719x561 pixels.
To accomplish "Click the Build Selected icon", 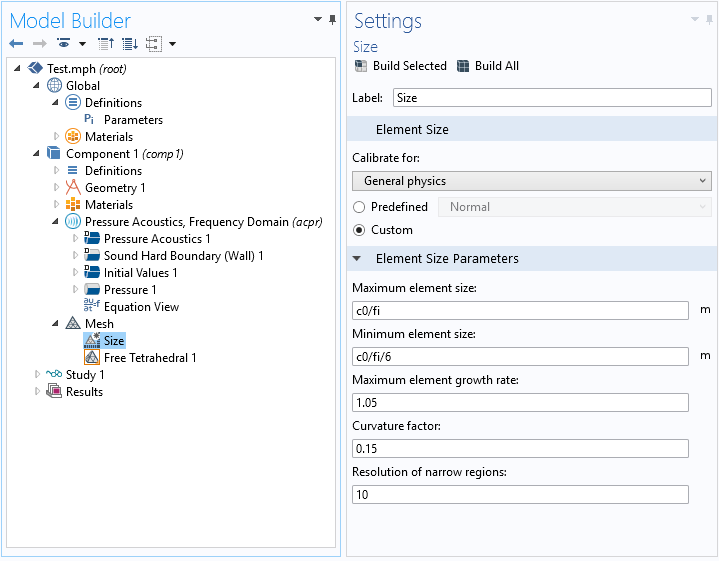I will [361, 66].
